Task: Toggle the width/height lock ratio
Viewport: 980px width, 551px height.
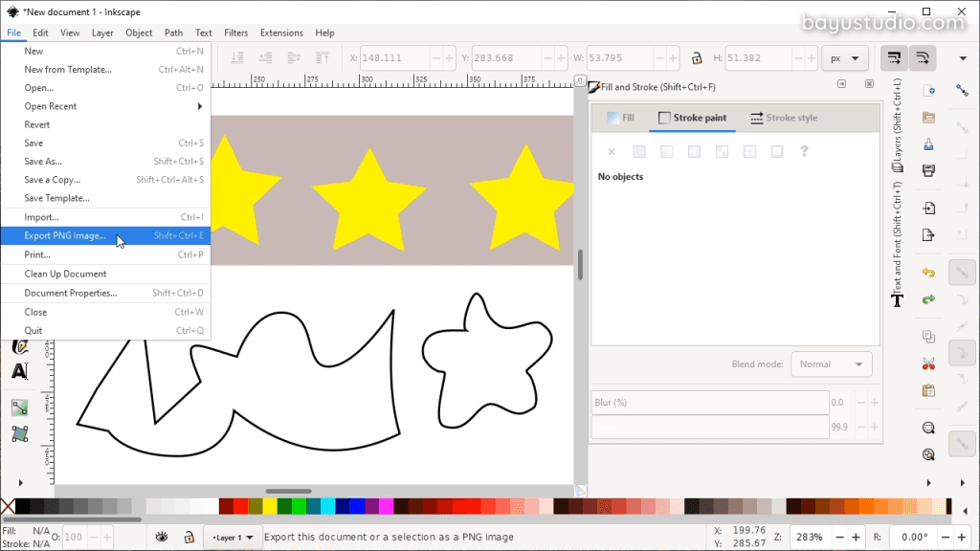Action: pyautogui.click(x=698, y=57)
